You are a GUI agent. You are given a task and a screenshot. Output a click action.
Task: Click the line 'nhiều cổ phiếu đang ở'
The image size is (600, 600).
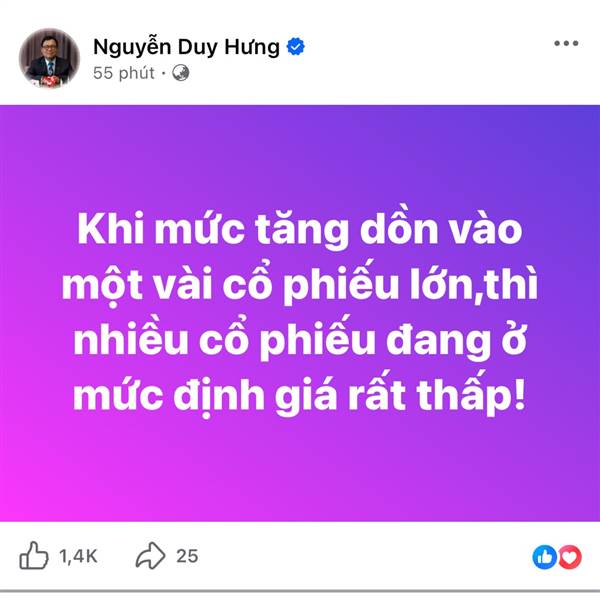(x=300, y=340)
